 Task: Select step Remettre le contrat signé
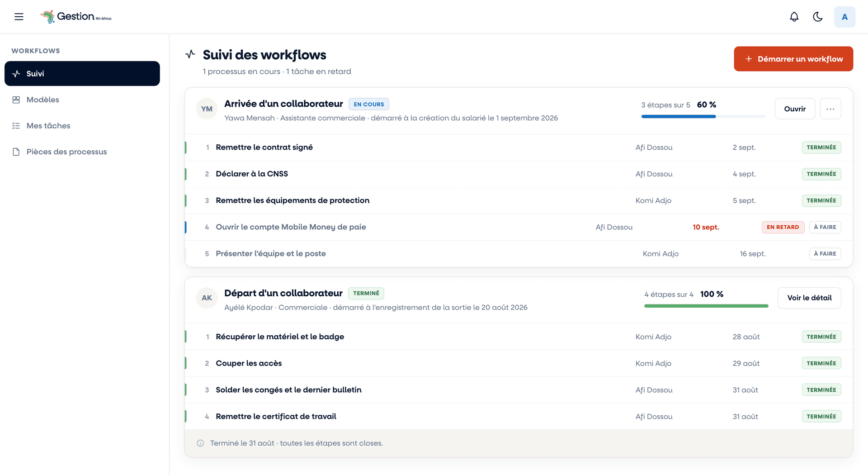pos(519,147)
